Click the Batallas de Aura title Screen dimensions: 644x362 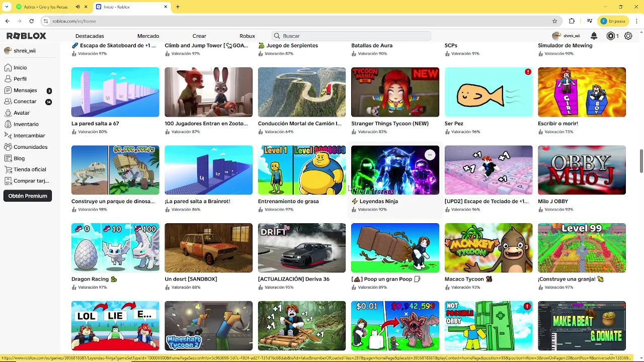pos(372,45)
